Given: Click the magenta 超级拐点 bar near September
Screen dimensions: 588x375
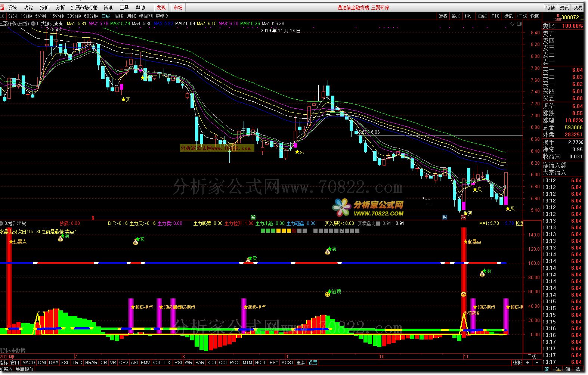Looking at the screenshot, I should click(244, 316).
